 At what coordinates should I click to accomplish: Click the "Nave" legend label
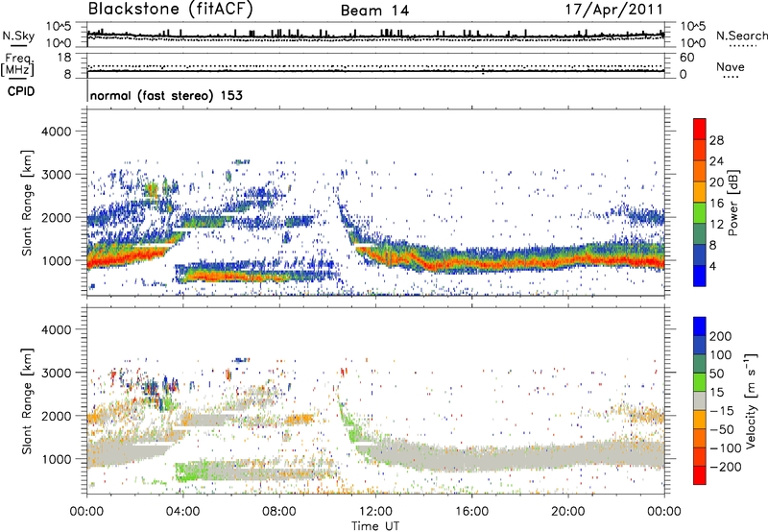pyautogui.click(x=731, y=66)
